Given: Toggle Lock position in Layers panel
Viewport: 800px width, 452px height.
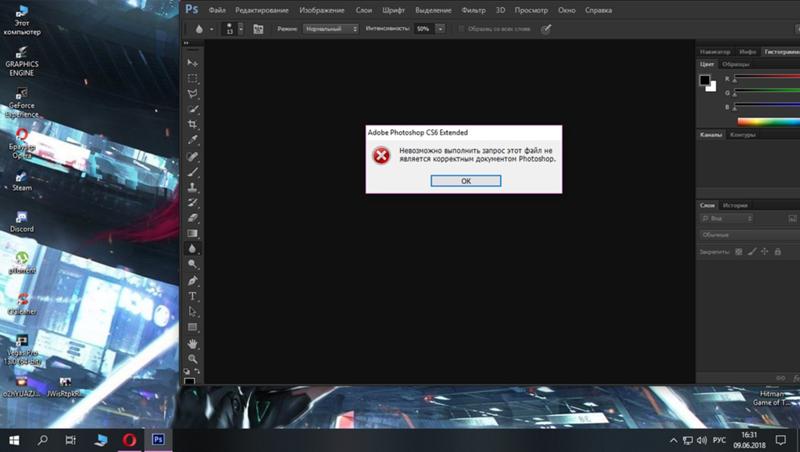Looking at the screenshot, I should (x=764, y=252).
